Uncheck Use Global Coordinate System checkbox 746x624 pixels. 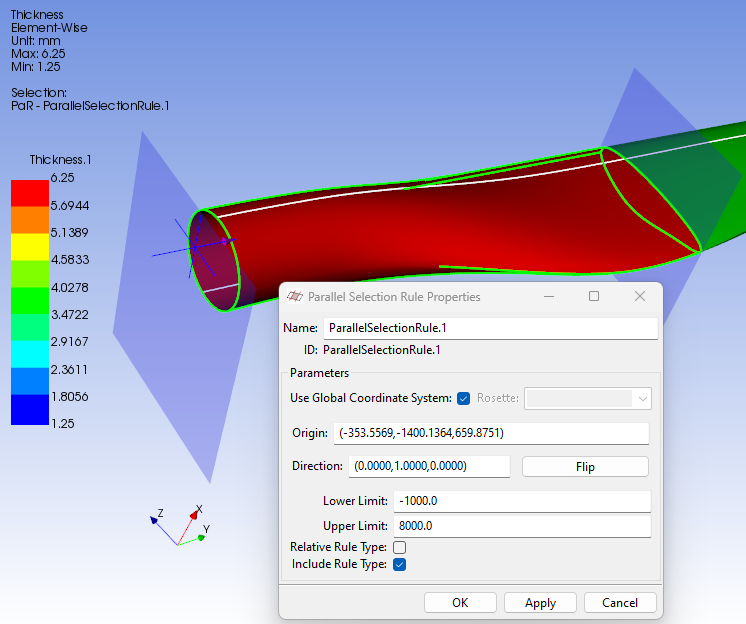click(463, 398)
